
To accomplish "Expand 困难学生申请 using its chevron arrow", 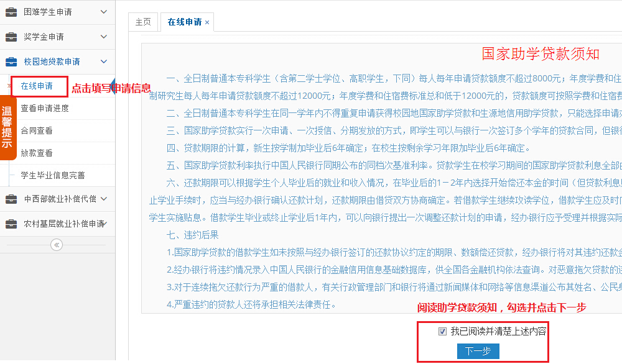I will 103,12.
